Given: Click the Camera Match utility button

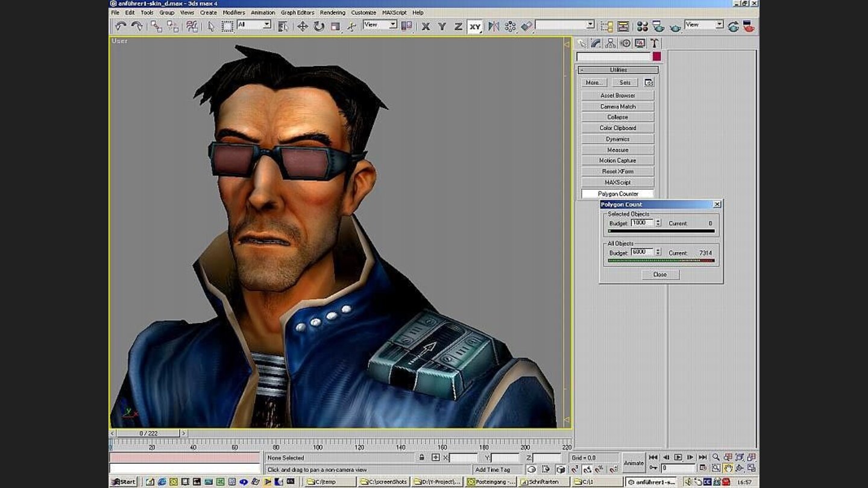Looking at the screenshot, I should 618,107.
